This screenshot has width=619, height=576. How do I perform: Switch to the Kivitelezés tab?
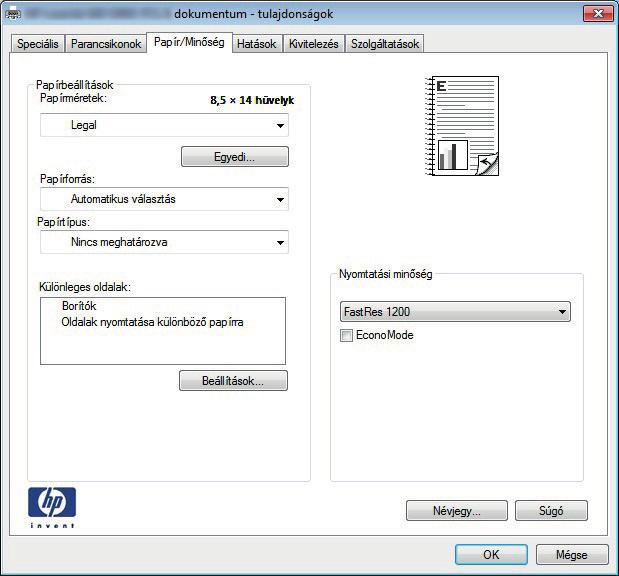click(x=313, y=43)
